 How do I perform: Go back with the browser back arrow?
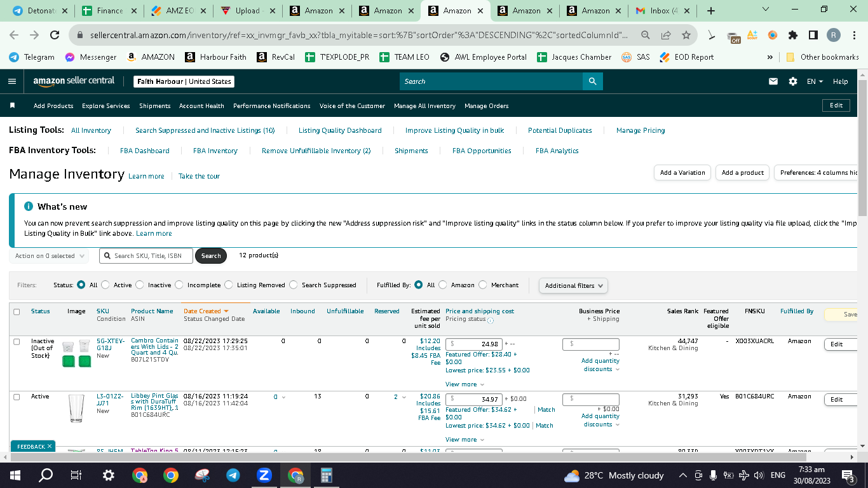[14, 36]
